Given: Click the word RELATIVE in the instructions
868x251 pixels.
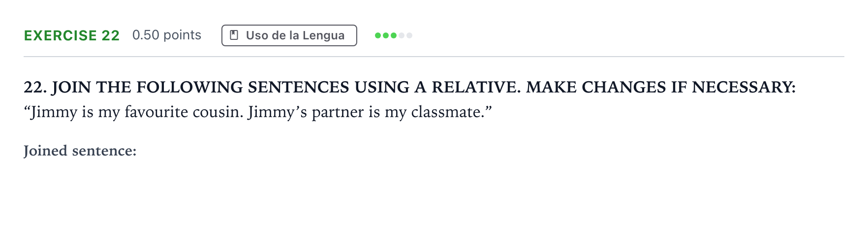Looking at the screenshot, I should (x=475, y=87).
